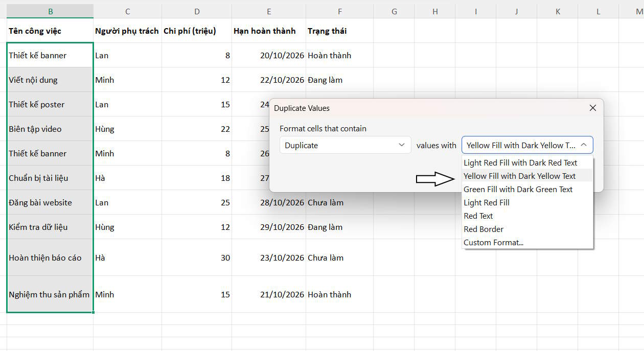Select the "Trạng thái" header cell

[x=340, y=31]
